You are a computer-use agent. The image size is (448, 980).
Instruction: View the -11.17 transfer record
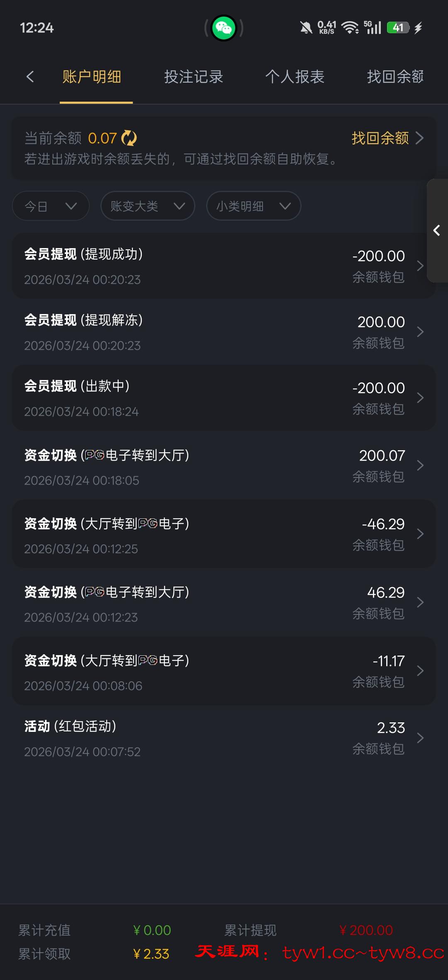224,671
